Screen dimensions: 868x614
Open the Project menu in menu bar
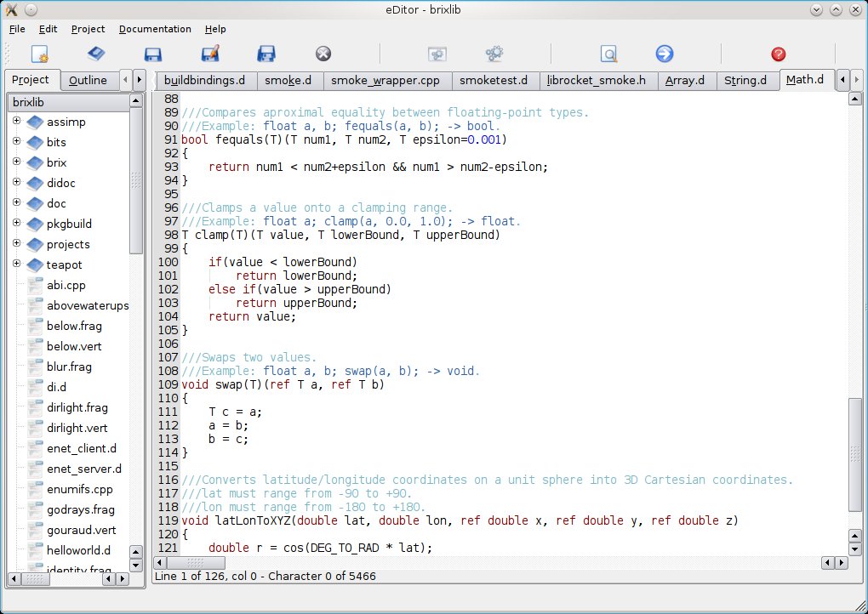pos(89,29)
